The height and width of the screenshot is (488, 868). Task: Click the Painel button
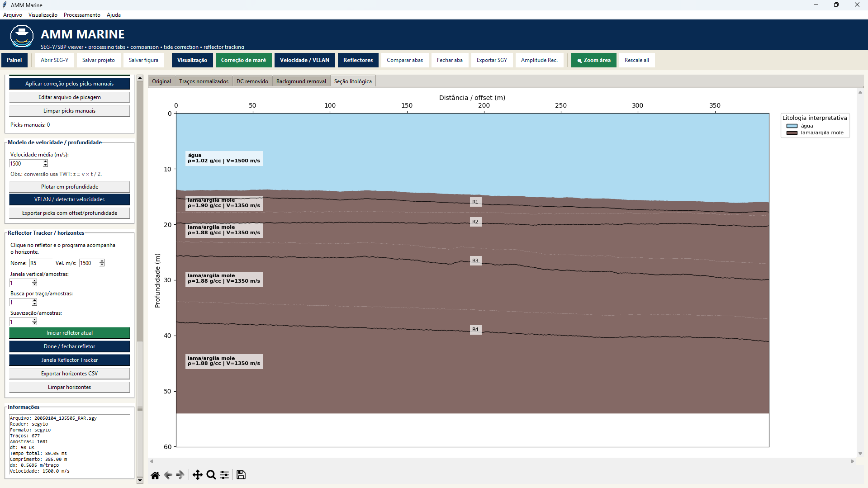coord(14,60)
